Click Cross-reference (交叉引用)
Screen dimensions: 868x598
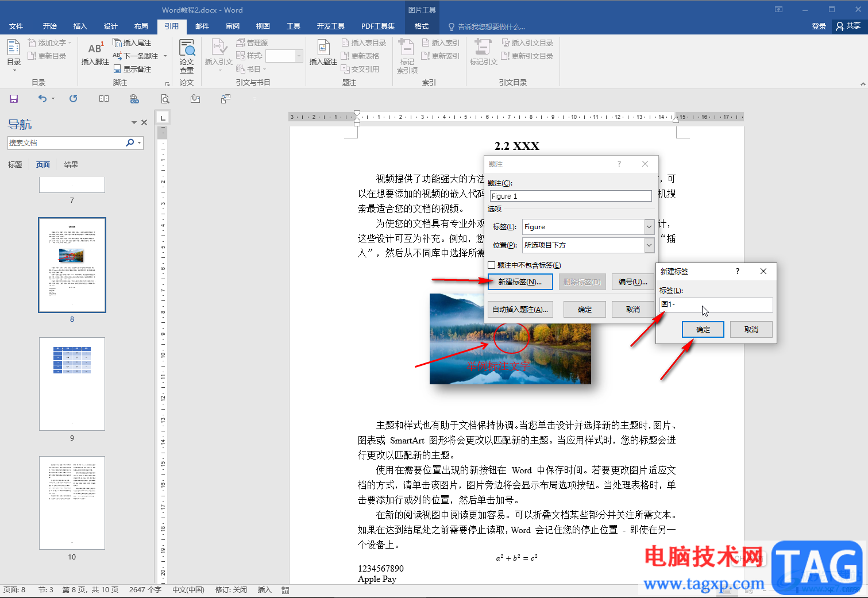coord(360,69)
